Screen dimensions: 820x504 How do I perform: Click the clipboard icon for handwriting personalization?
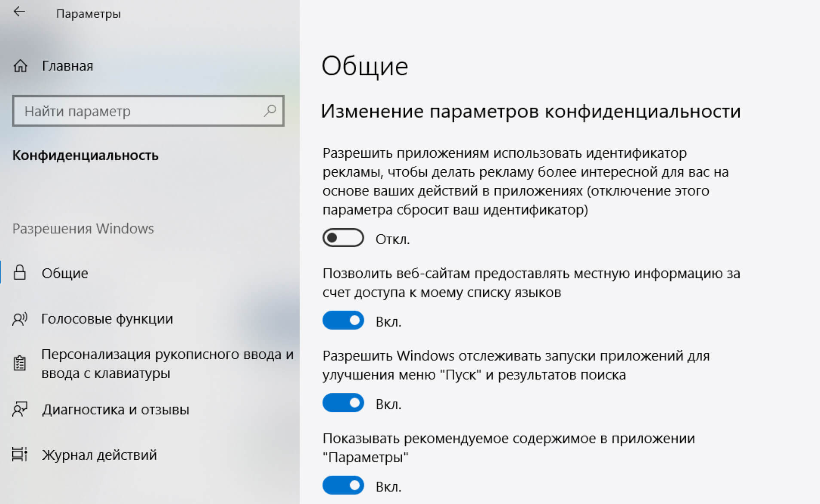click(x=20, y=363)
